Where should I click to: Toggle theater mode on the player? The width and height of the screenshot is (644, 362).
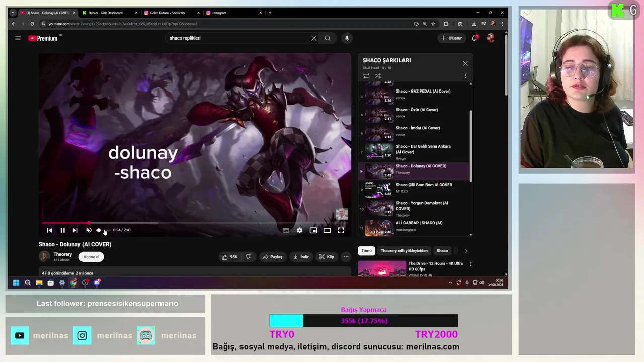[327, 230]
